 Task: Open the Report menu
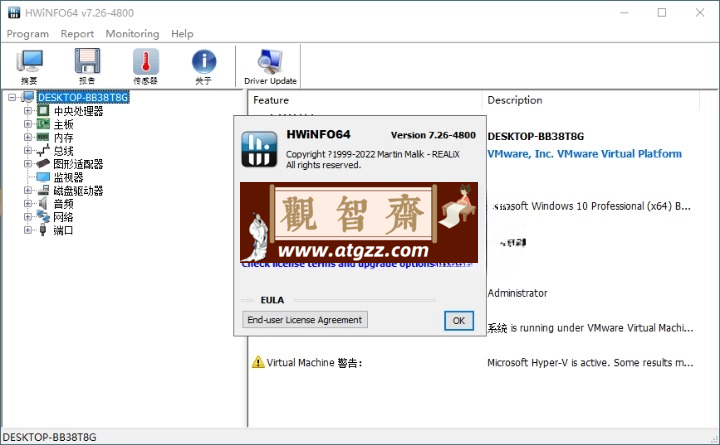tap(77, 34)
